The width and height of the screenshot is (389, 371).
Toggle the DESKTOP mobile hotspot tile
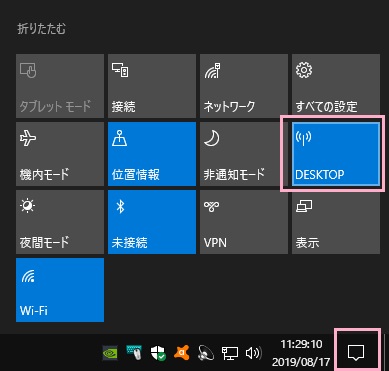pos(336,154)
